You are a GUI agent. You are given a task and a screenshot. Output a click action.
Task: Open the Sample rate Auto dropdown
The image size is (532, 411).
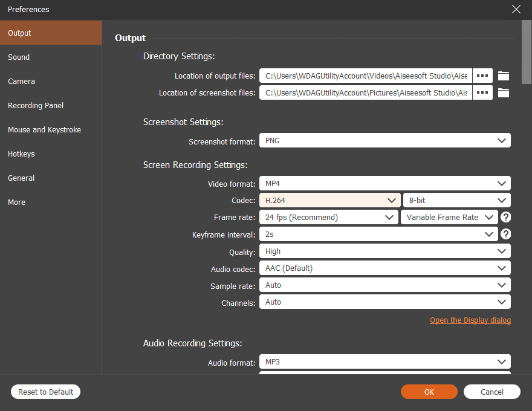click(384, 285)
